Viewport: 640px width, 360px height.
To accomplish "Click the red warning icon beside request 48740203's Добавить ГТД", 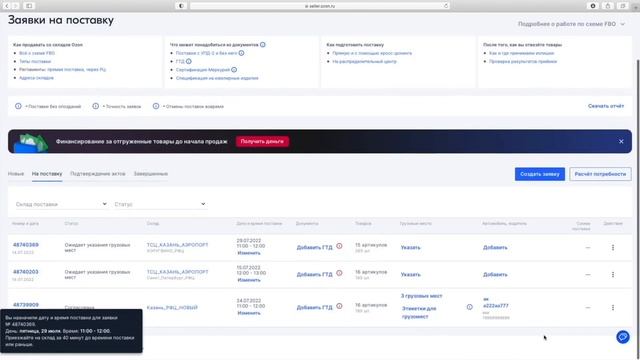I will (x=339, y=273).
